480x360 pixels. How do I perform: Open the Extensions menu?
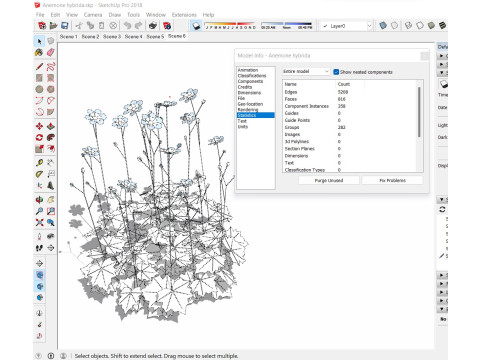tap(184, 15)
